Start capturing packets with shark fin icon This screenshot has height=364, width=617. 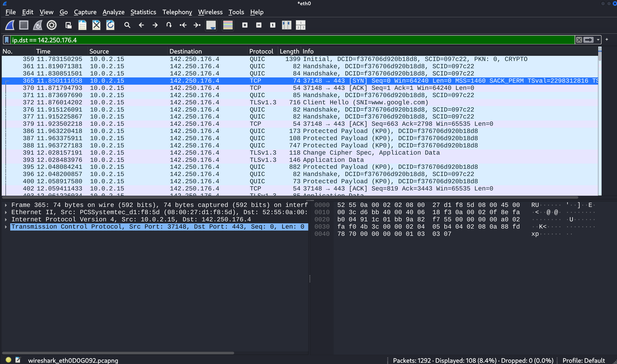tap(10, 25)
